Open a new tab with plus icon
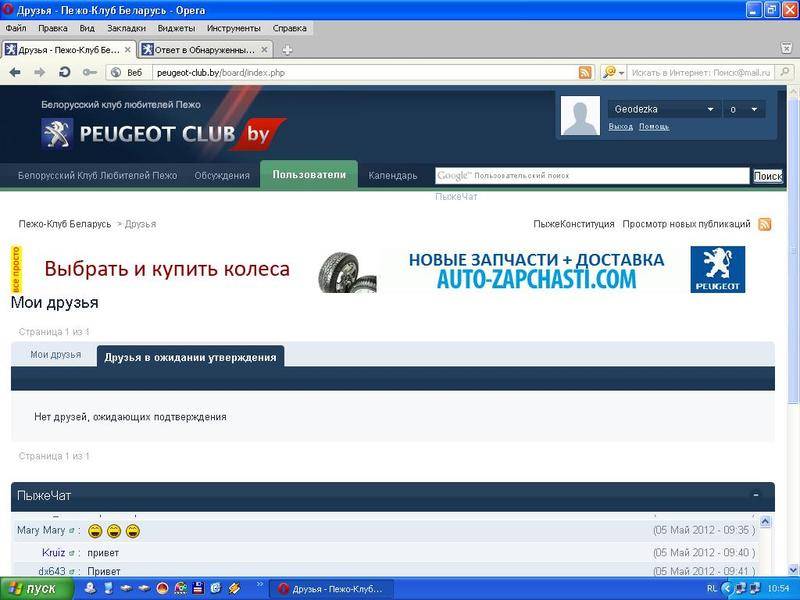The image size is (800, 600). point(288,50)
